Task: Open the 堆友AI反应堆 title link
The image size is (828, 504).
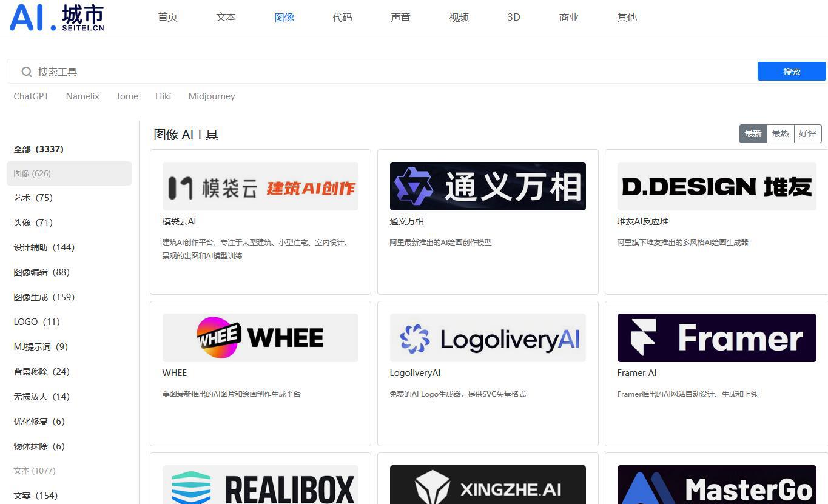Action: [642, 221]
